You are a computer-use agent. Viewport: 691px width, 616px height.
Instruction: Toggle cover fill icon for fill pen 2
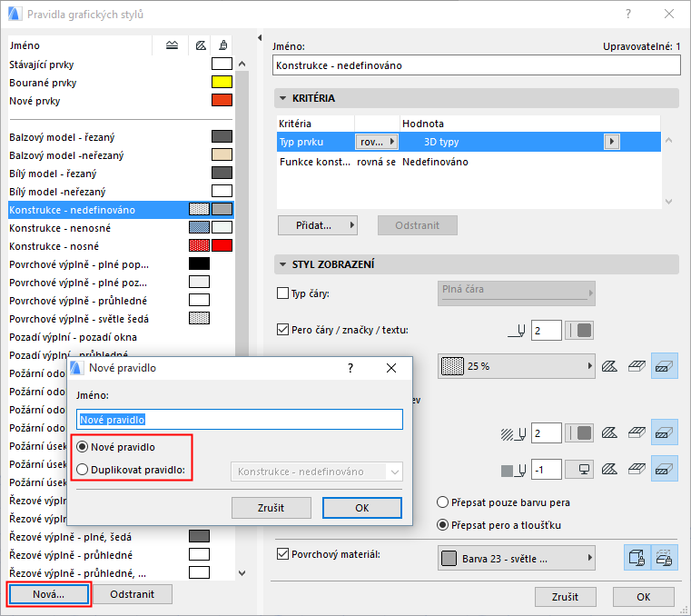click(x=637, y=433)
